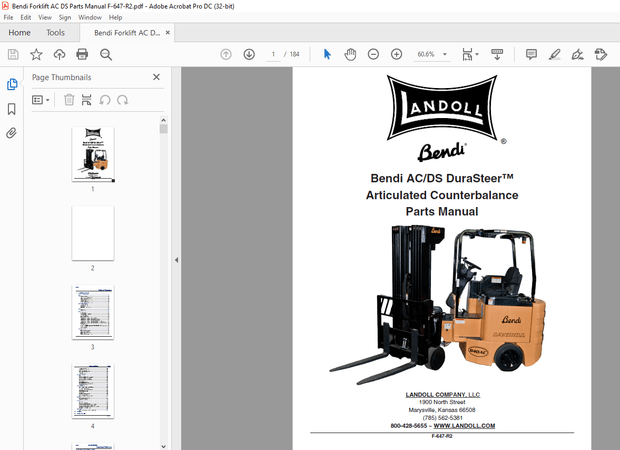The height and width of the screenshot is (450, 620).
Task: Open the Help menu
Action: tap(115, 17)
